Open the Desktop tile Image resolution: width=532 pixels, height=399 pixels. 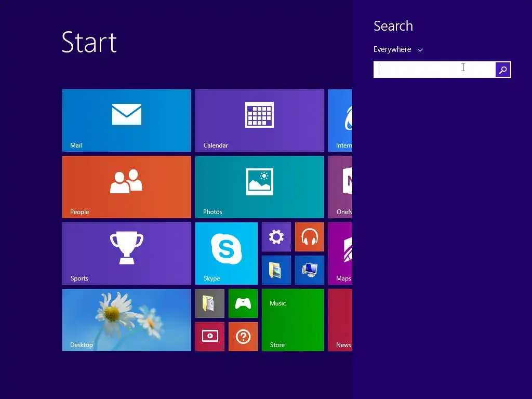pyautogui.click(x=127, y=320)
